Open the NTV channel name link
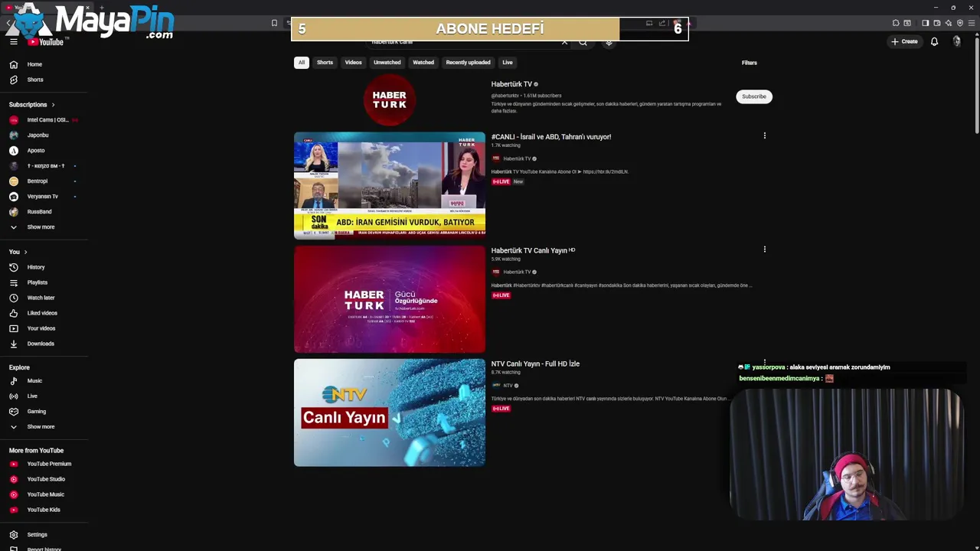 [508, 386]
